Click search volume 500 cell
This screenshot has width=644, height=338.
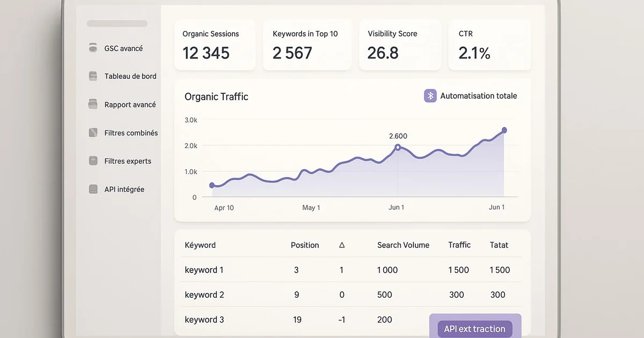pyautogui.click(x=385, y=295)
